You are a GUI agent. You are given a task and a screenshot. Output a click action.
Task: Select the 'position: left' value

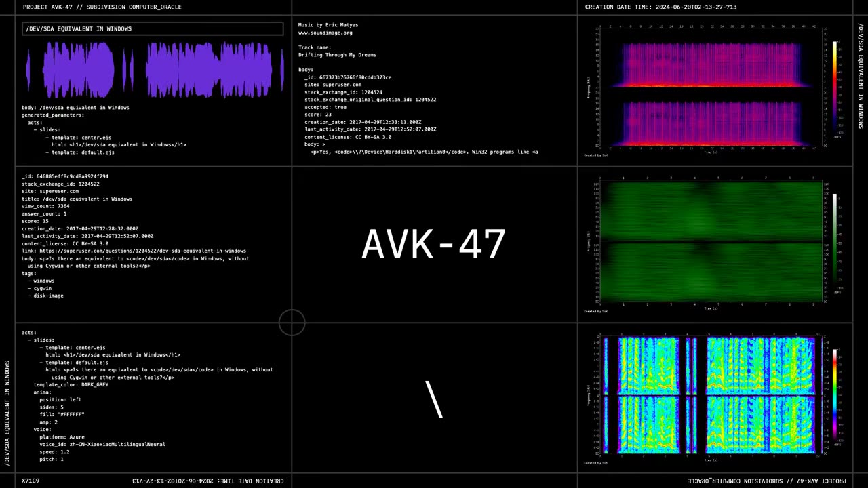tap(60, 399)
